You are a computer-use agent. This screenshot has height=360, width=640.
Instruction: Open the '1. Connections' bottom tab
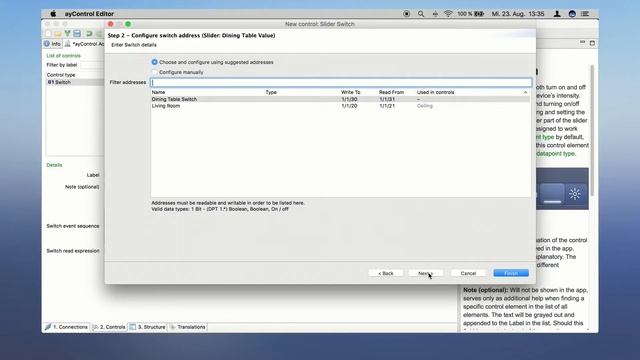[66, 327]
